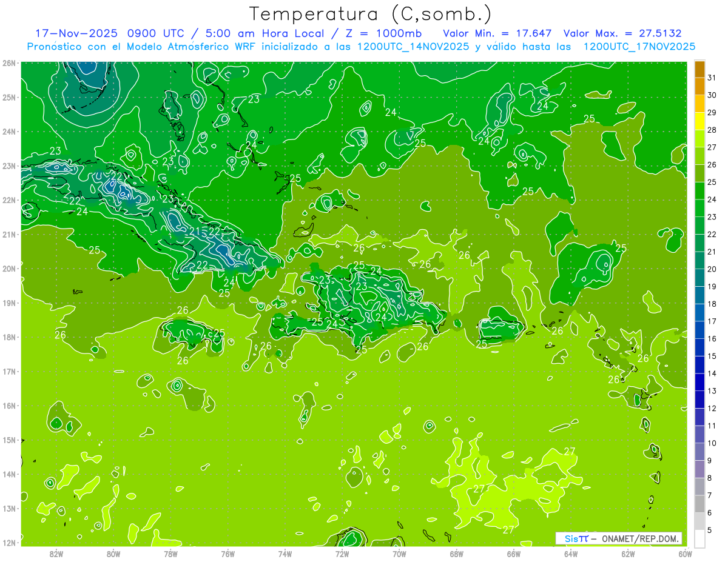This screenshot has height=562, width=728.
Task: Click the 22N latitude axis label
Action: (x=8, y=199)
